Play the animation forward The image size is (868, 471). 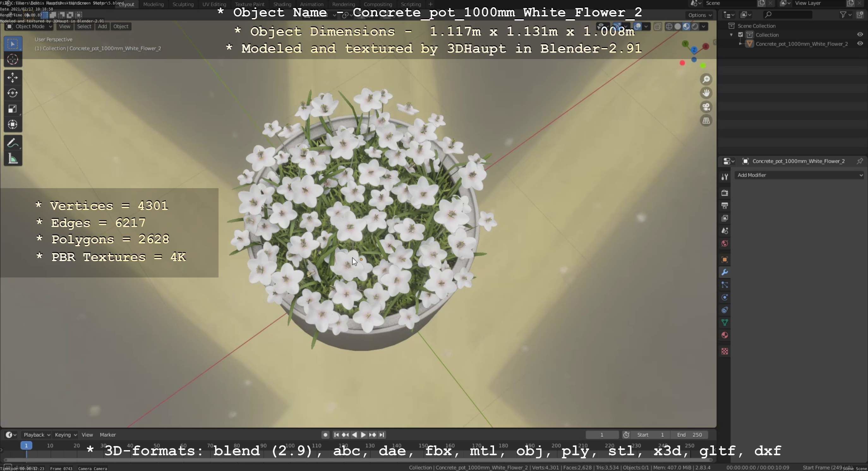point(363,435)
